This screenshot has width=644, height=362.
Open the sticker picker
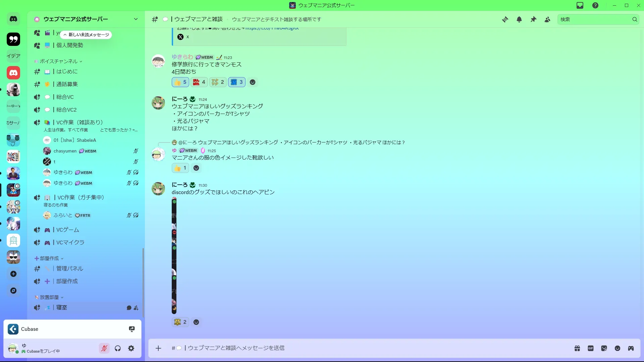(604, 348)
